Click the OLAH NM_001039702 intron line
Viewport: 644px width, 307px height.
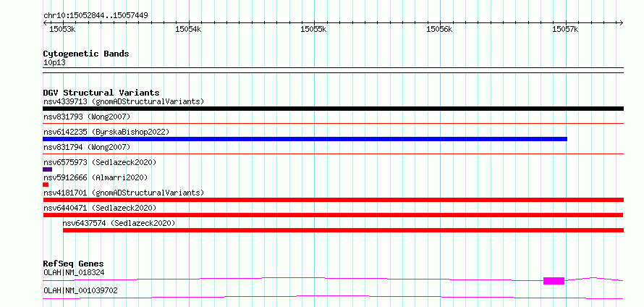[333, 297]
